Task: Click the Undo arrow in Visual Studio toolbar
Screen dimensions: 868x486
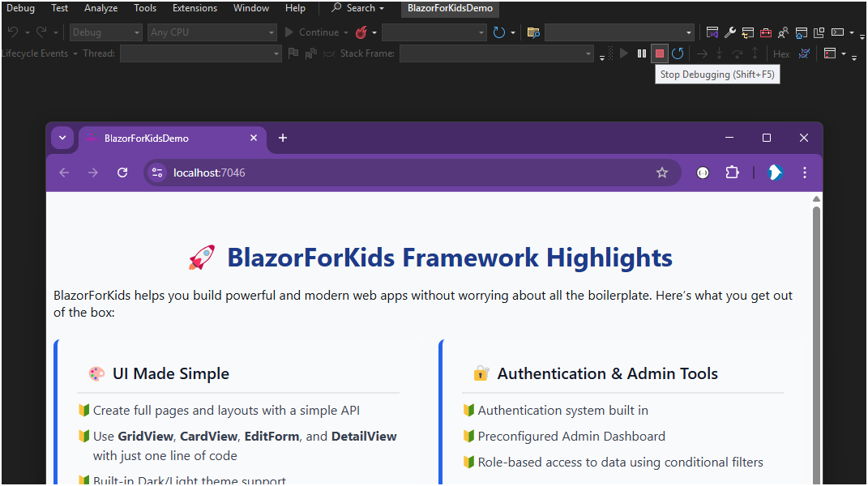Action: coord(13,32)
